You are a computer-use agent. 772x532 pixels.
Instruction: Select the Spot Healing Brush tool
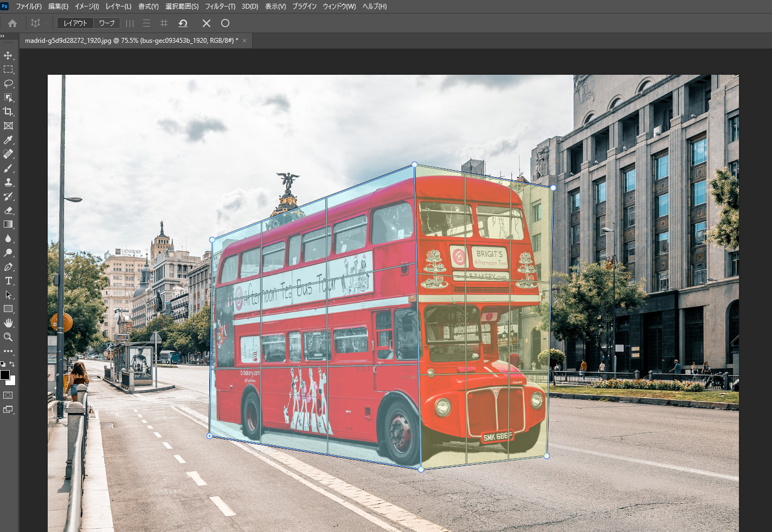point(8,154)
